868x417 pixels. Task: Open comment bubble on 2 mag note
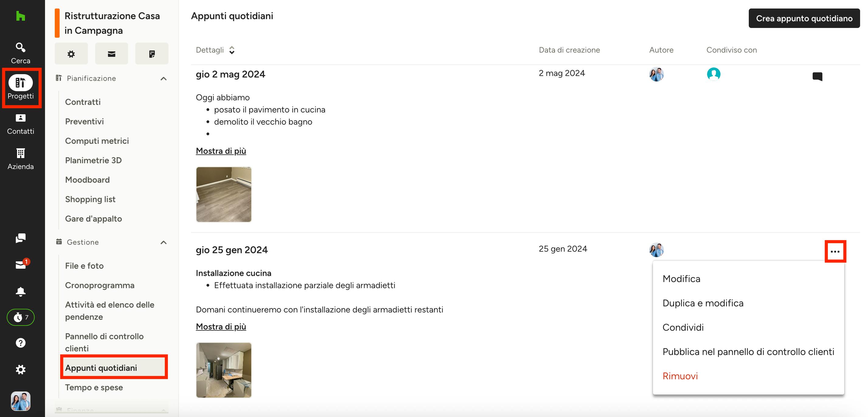[818, 77]
